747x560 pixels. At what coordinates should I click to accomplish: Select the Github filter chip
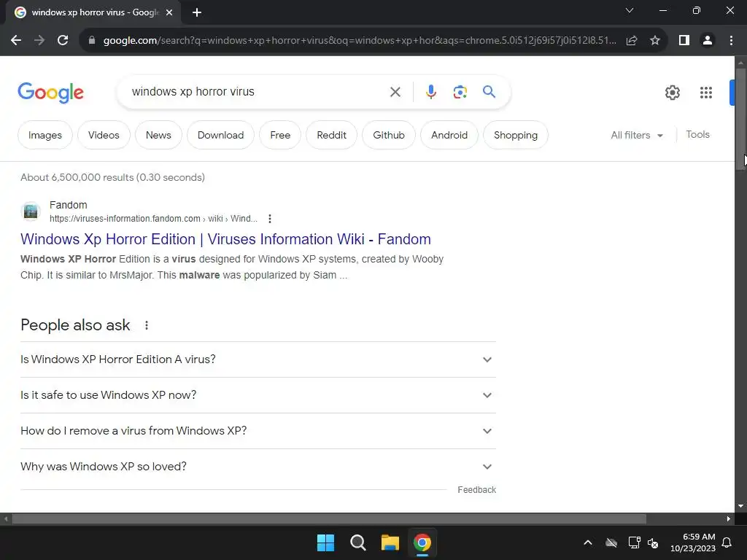tap(389, 135)
